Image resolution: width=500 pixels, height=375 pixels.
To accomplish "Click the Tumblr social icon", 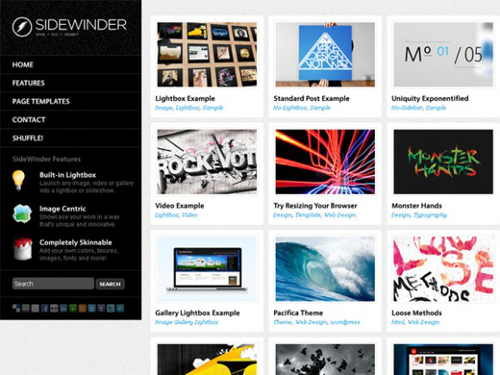I will tap(101, 308).
